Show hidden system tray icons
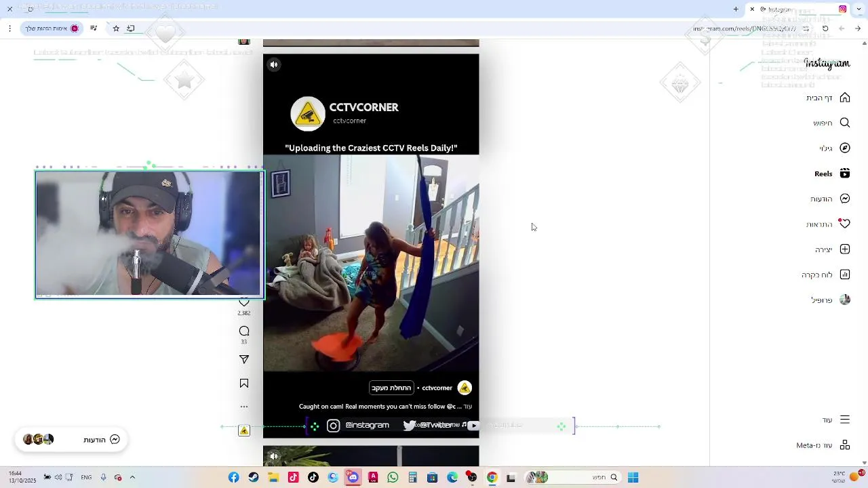The height and width of the screenshot is (488, 868). (132, 477)
